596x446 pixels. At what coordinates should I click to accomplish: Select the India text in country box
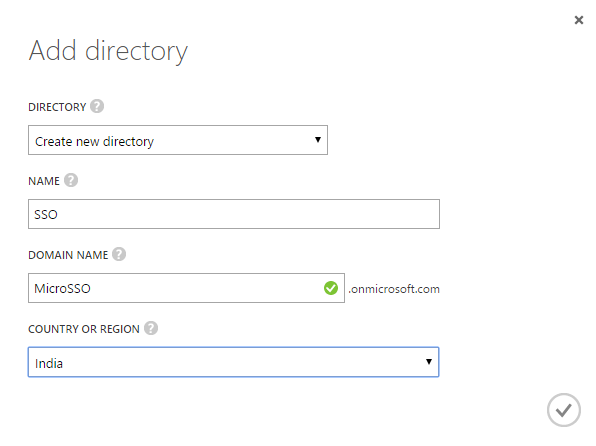(x=49, y=363)
